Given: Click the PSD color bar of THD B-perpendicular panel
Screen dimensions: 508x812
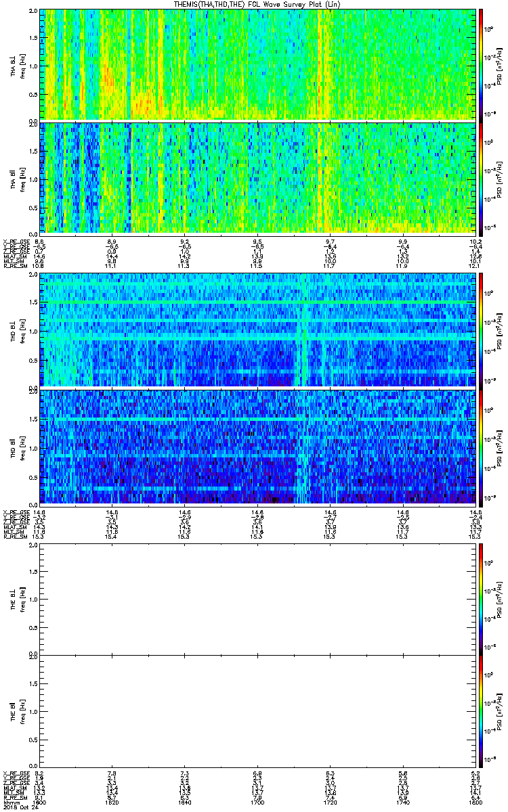Looking at the screenshot, I should [481, 330].
